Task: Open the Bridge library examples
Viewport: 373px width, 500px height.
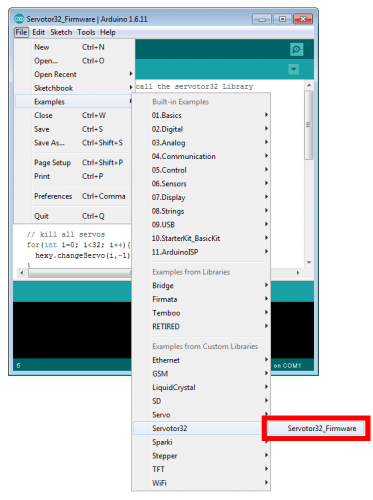Action: pyautogui.click(x=201, y=286)
